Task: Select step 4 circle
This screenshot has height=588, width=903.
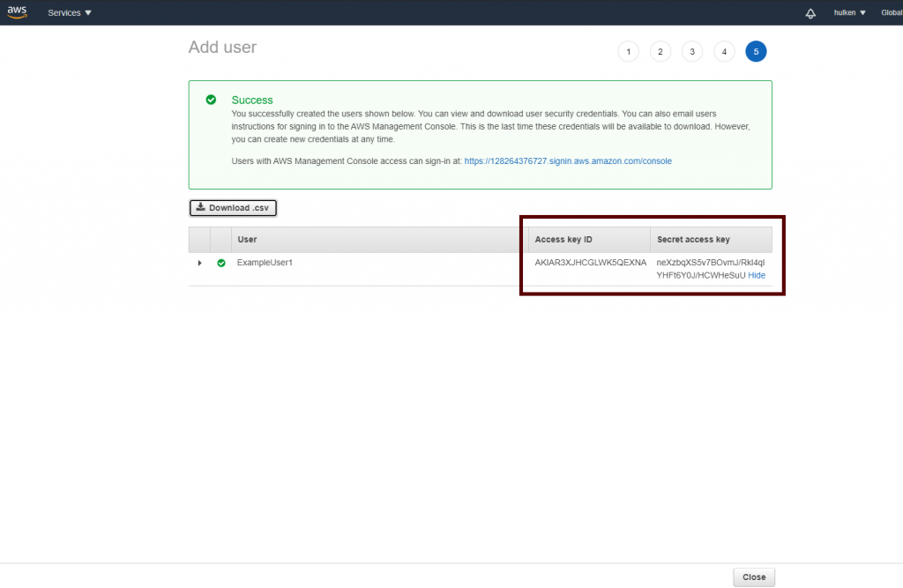Action: 724,52
